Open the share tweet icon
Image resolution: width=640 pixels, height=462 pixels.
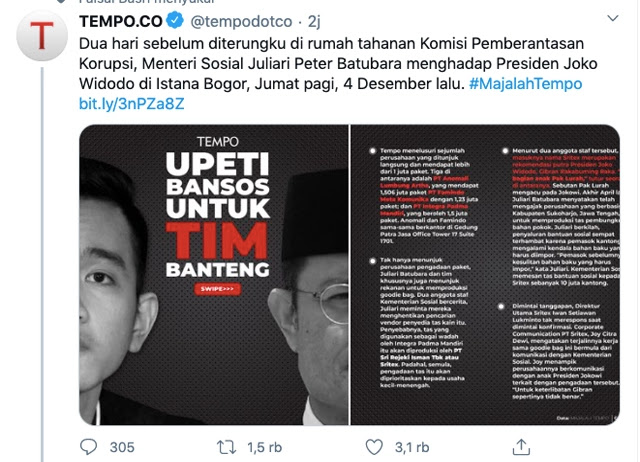(x=521, y=446)
